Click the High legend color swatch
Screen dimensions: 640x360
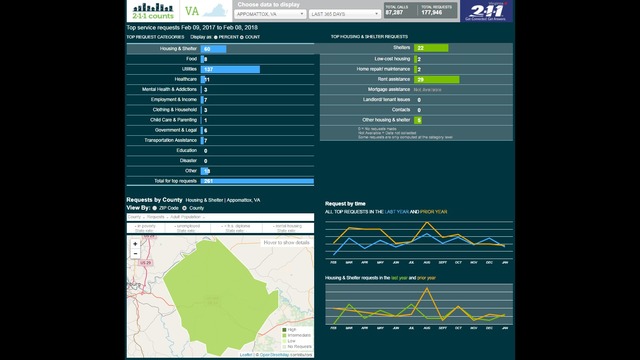pos(284,330)
